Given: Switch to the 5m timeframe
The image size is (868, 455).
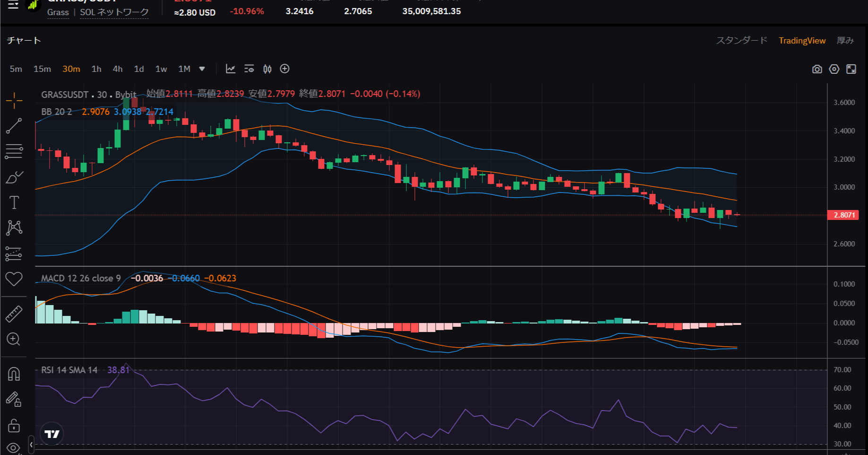Looking at the screenshot, I should pos(16,69).
